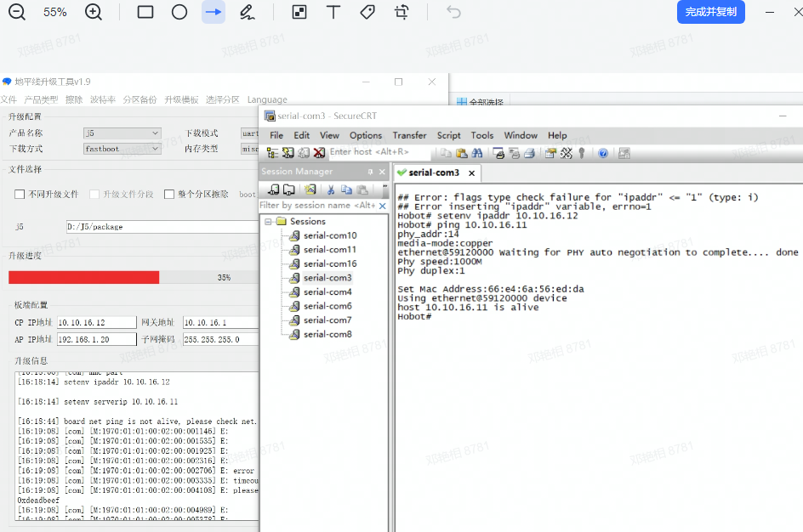Pick the freehand pen drawing tool
803x532 pixels.
point(247,12)
